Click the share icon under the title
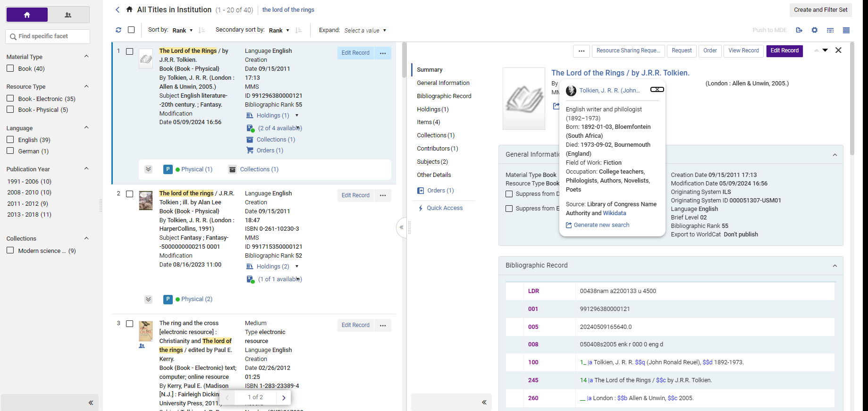This screenshot has width=868, height=411. tap(556, 106)
